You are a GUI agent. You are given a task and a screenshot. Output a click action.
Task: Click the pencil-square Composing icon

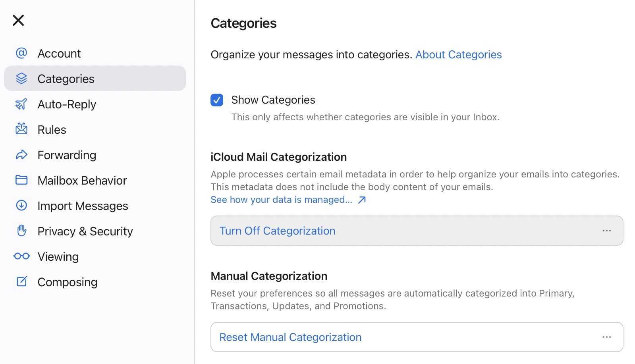pyautogui.click(x=22, y=281)
